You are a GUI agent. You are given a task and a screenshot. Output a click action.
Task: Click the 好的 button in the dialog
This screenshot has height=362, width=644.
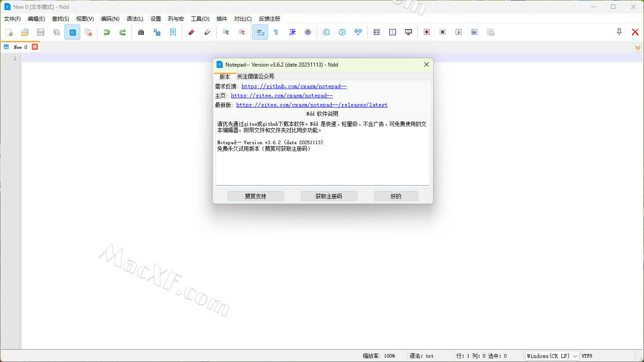tap(396, 196)
